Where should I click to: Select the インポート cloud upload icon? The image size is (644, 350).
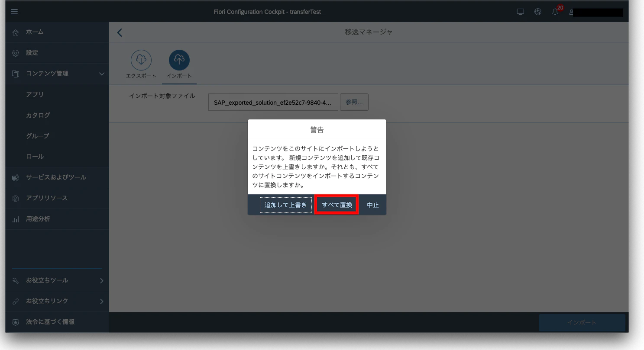pos(179,60)
